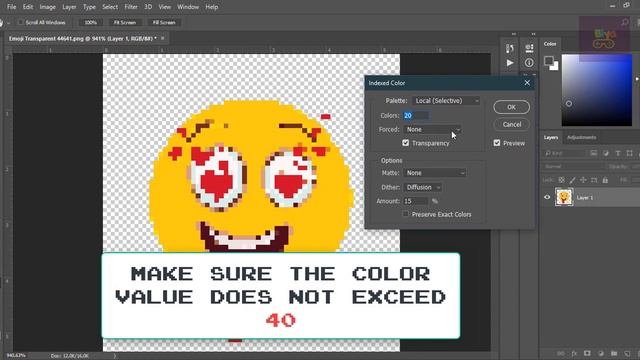The image size is (640, 360).
Task: Open the History panel icon
Action: (509, 49)
